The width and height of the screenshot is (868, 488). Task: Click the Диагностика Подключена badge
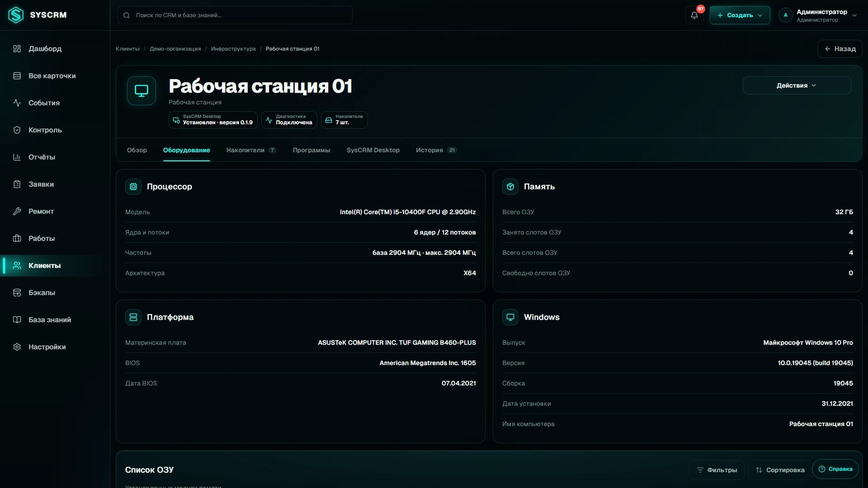[x=289, y=120]
